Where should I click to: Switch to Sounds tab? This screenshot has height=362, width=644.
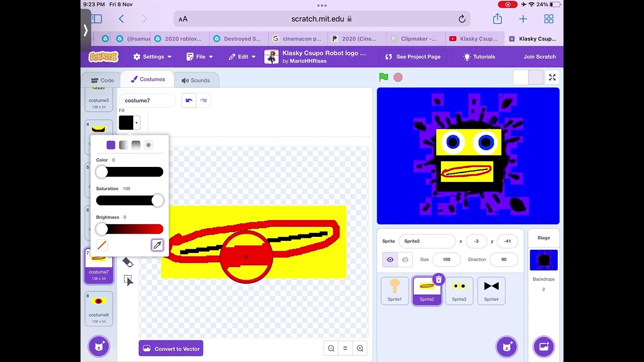(x=196, y=80)
